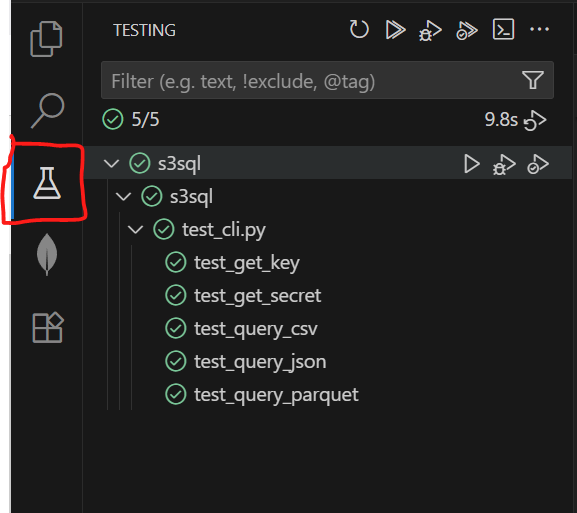The width and height of the screenshot is (577, 513).
Task: Open the Search view in activity bar
Action: coord(48,110)
